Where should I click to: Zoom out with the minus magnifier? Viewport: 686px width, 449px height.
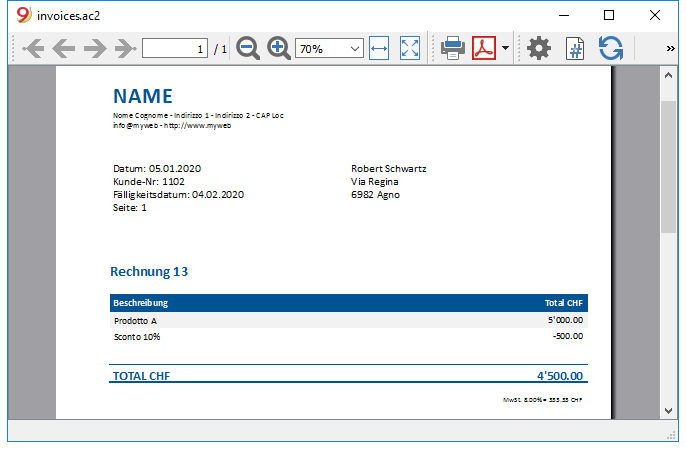[248, 48]
